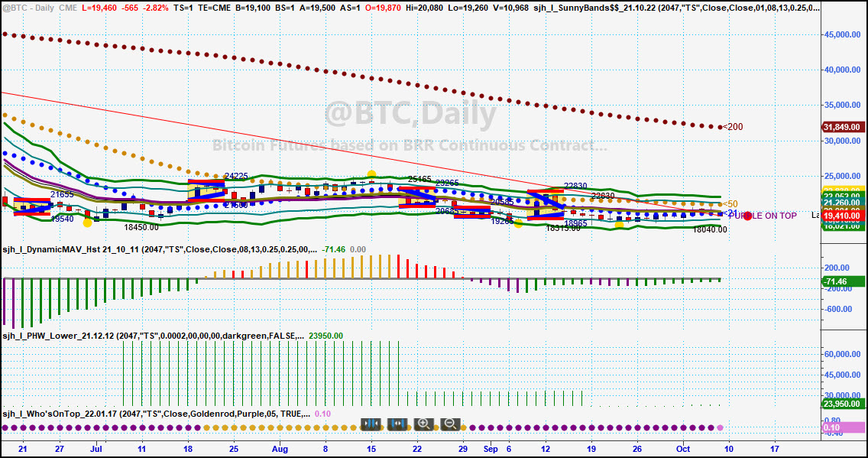868x458 pixels.
Task: Click the Oct date axis label
Action: coord(683,449)
